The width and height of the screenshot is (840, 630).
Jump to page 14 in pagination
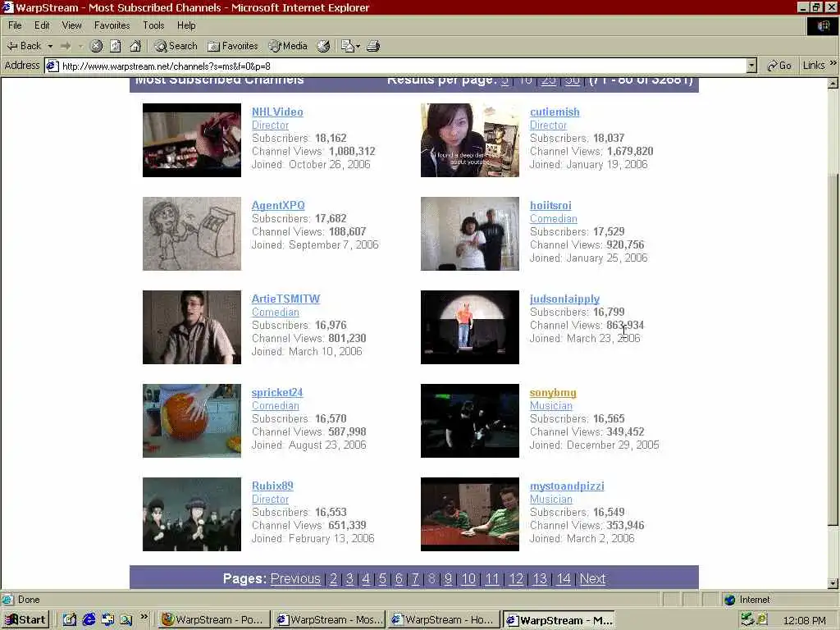pos(564,578)
